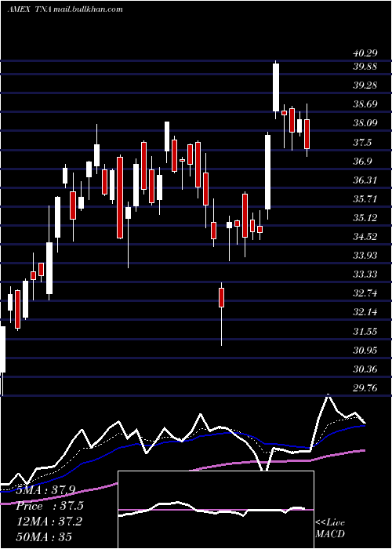Click the 31.55 price label

(x=365, y=331)
